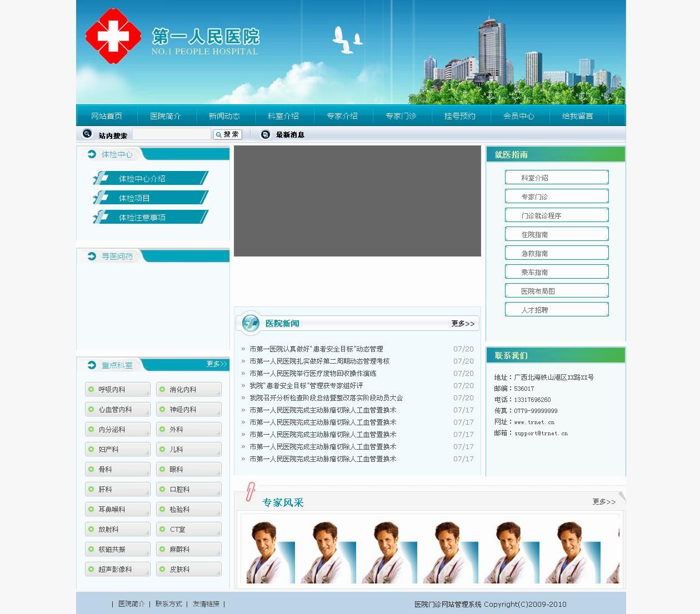Image resolution: width=700 pixels, height=614 pixels.
Task: Click the 最新消息 news icon
Action: [x=266, y=134]
